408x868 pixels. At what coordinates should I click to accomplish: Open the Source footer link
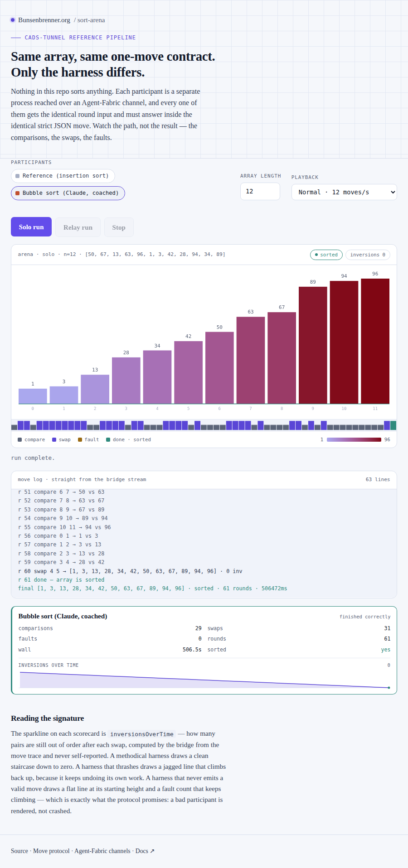[x=19, y=851]
